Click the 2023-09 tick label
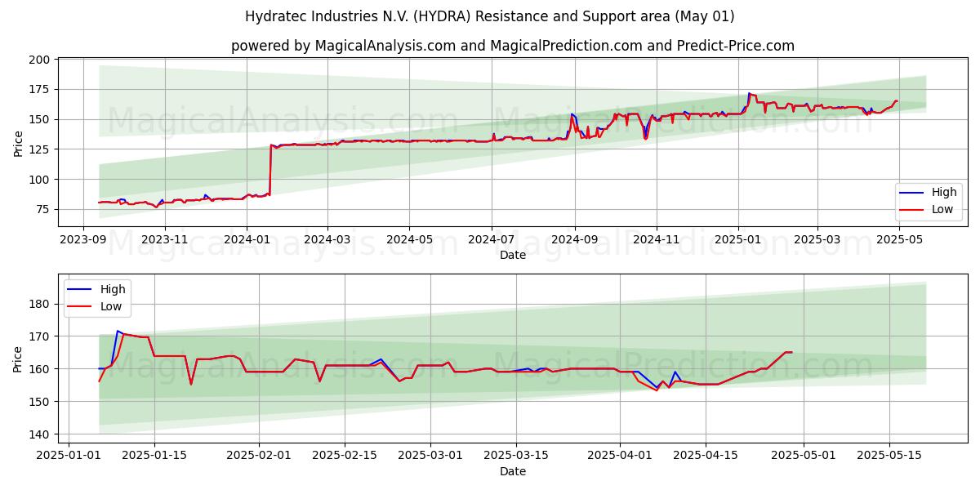 coord(82,239)
